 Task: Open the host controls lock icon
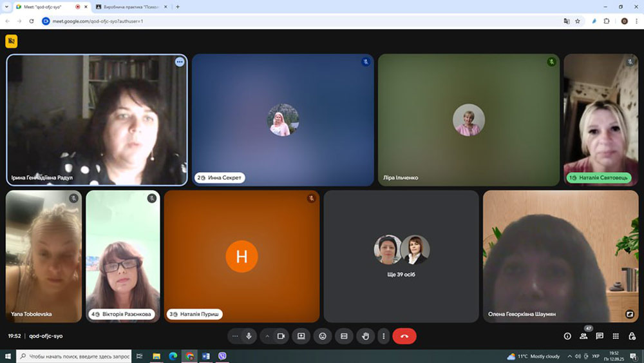click(632, 336)
